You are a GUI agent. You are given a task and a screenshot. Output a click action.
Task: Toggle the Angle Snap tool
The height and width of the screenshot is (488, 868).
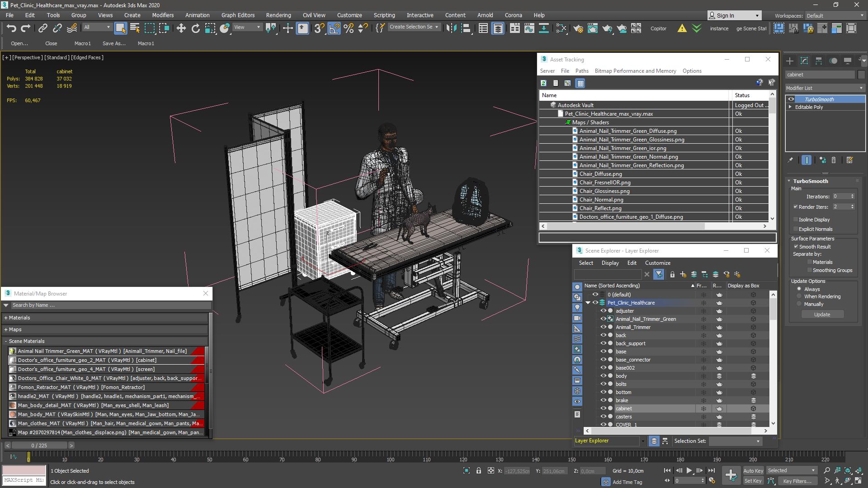pos(334,28)
